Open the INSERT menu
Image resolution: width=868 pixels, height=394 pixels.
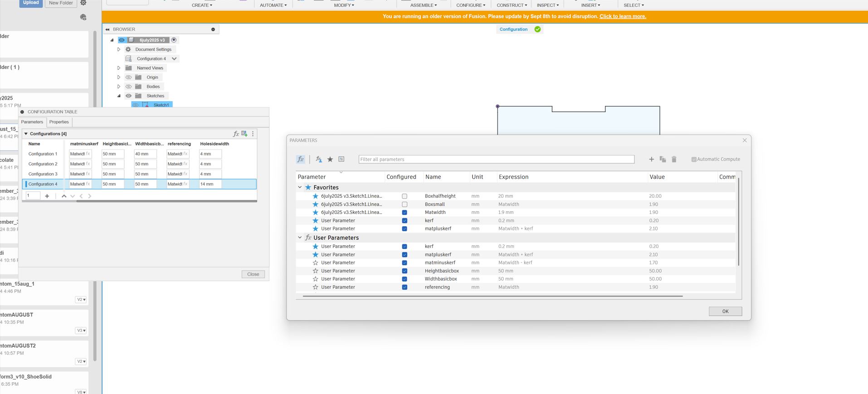591,5
